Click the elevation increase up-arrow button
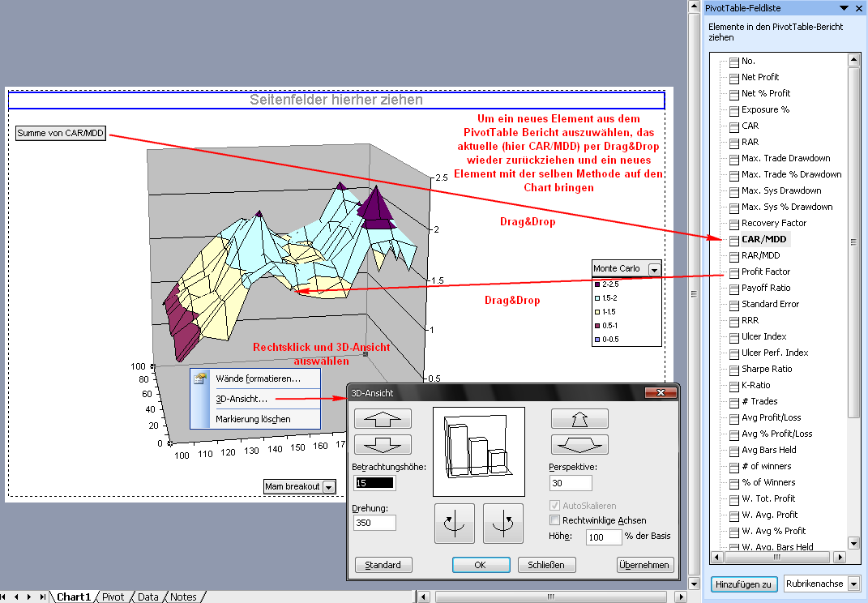Screen dimensions: 868x603 point(383,418)
